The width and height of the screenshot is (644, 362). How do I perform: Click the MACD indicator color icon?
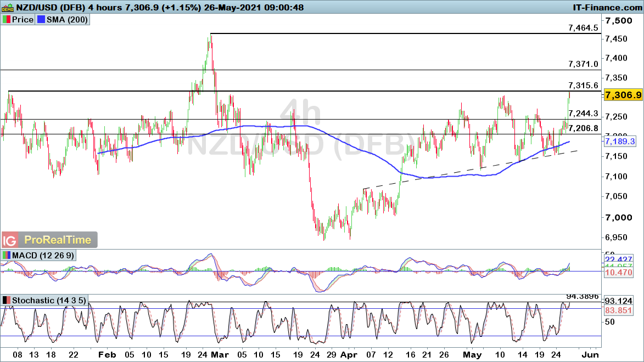click(7, 255)
